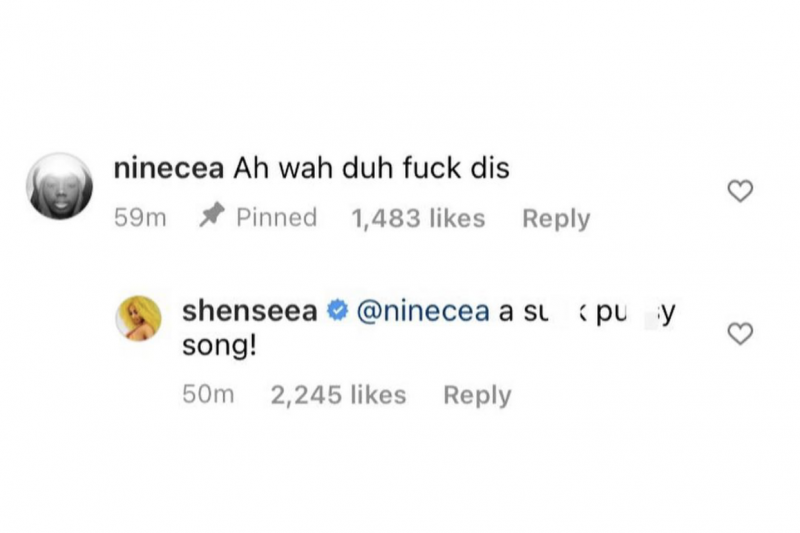Reply to shenseea's comment
Image resolution: width=800 pixels, height=533 pixels.
[477, 395]
